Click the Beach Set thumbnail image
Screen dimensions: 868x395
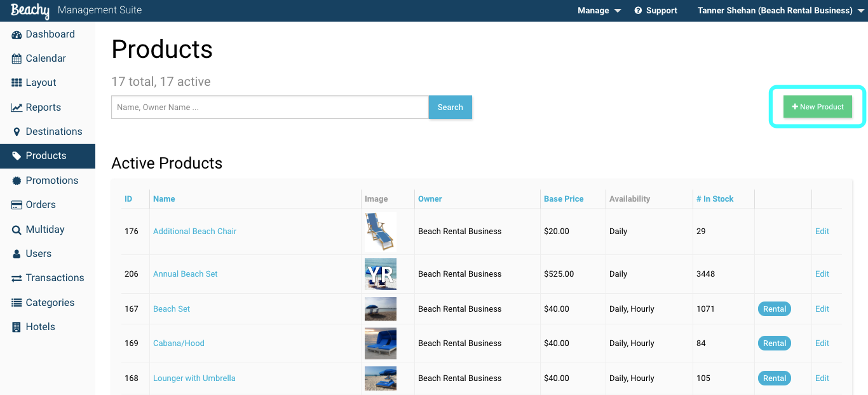(381, 309)
